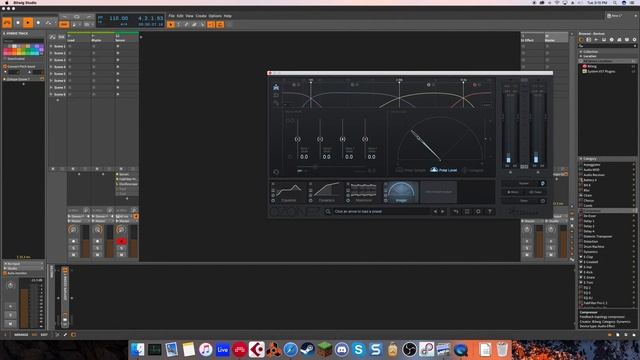The width and height of the screenshot is (640, 360).
Task: Launch Scene 1
Action: tap(51, 47)
